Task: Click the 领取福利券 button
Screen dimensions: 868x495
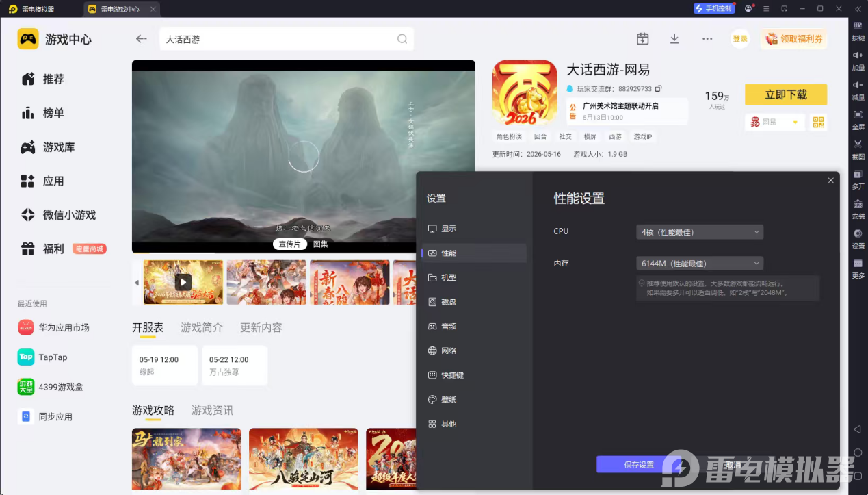Action: (x=793, y=39)
